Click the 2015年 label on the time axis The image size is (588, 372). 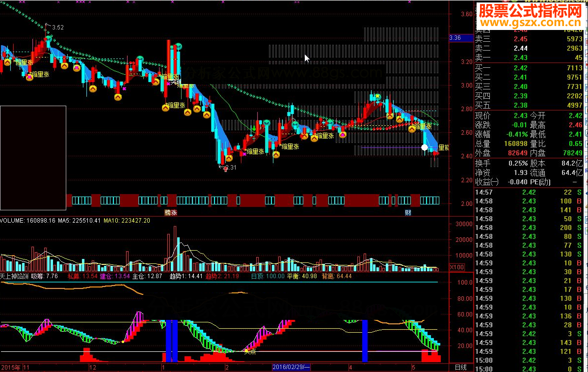pyautogui.click(x=10, y=368)
